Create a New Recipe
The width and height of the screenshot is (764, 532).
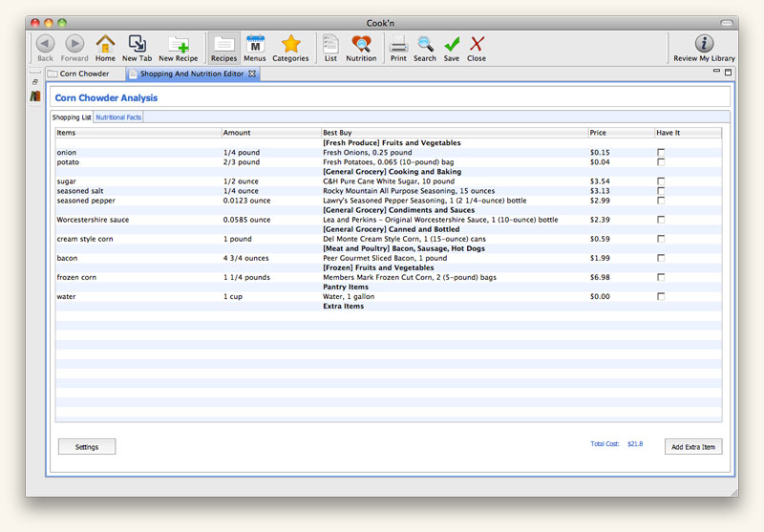pos(179,48)
